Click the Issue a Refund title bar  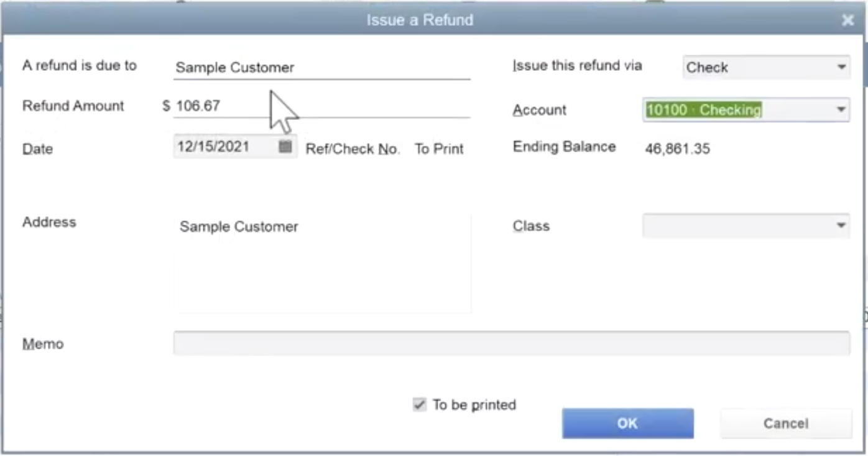coord(420,20)
